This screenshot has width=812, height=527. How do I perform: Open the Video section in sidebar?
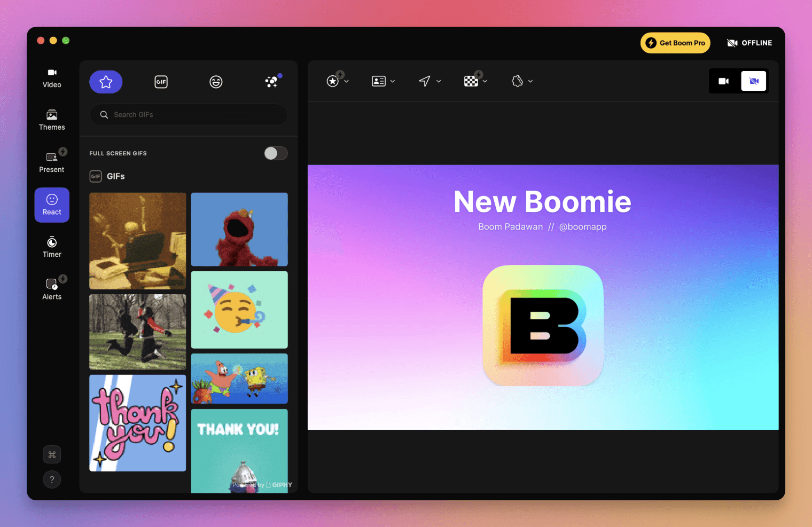52,78
